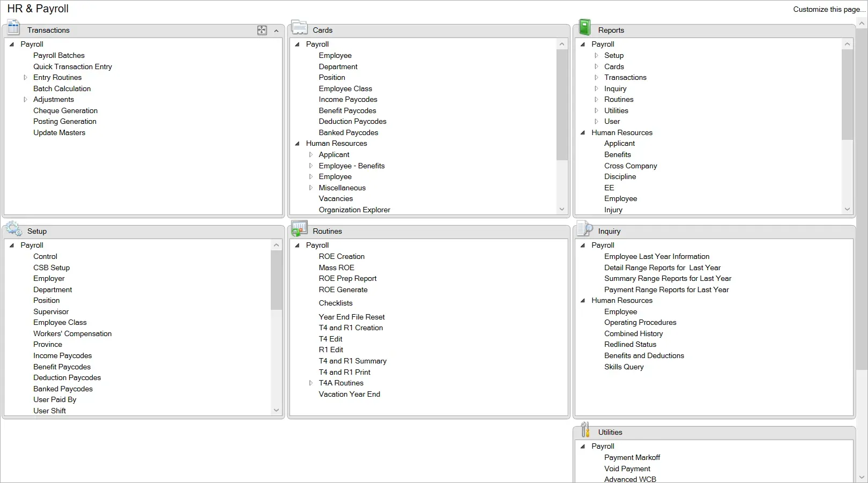Click the Cards panel folder icon
Image resolution: width=868 pixels, height=483 pixels.
299,28
